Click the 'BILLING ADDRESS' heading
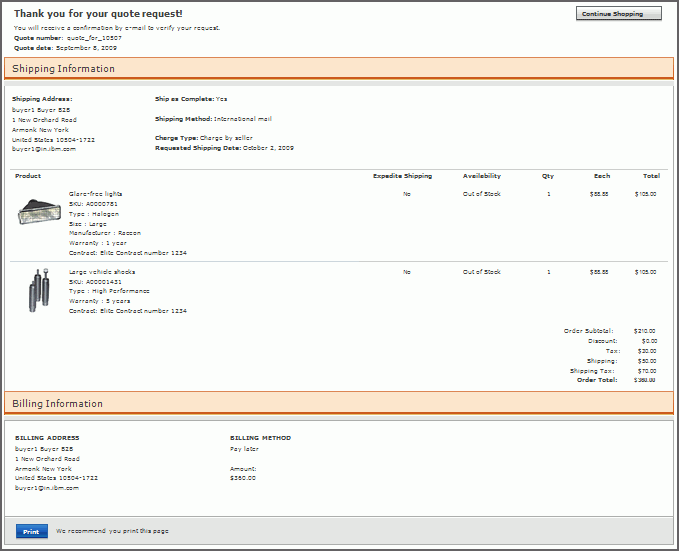The image size is (679, 551). point(47,438)
